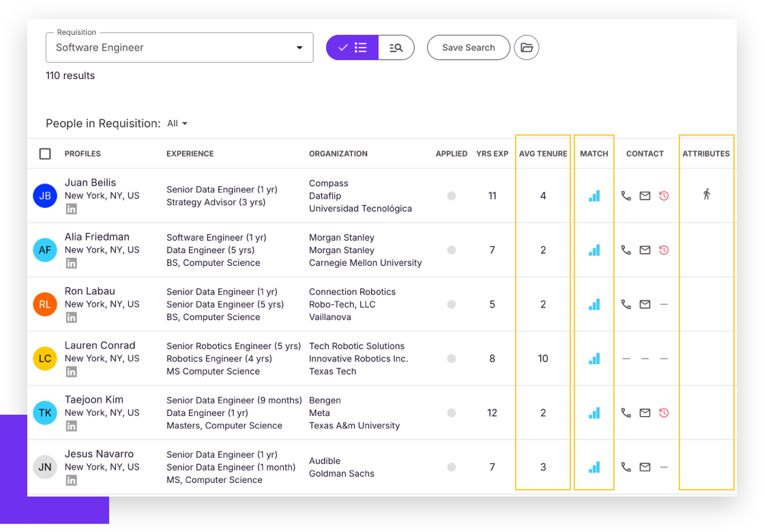
Task: Click the red history icon for Taejoon Kim
Action: pyautogui.click(x=664, y=413)
